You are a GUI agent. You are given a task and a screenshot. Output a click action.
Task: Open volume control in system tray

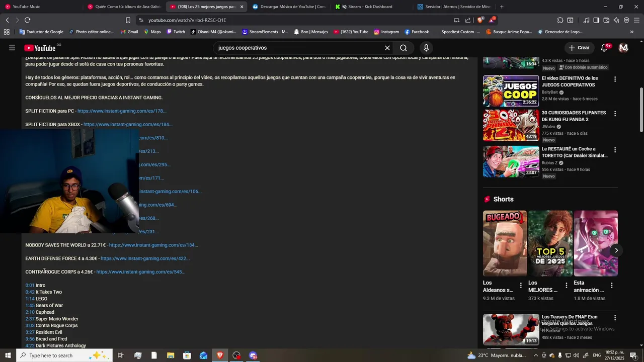pyautogui.click(x=577, y=355)
